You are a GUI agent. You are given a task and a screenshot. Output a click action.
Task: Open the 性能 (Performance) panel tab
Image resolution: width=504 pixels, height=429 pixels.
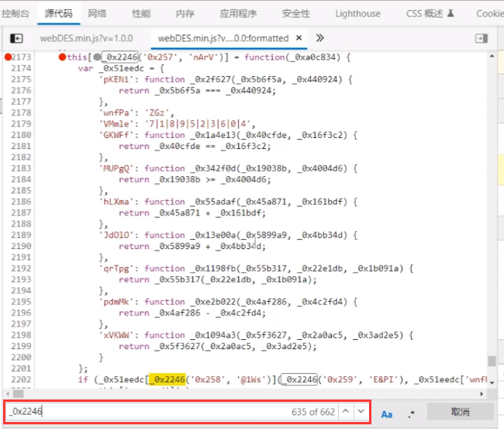(x=141, y=13)
